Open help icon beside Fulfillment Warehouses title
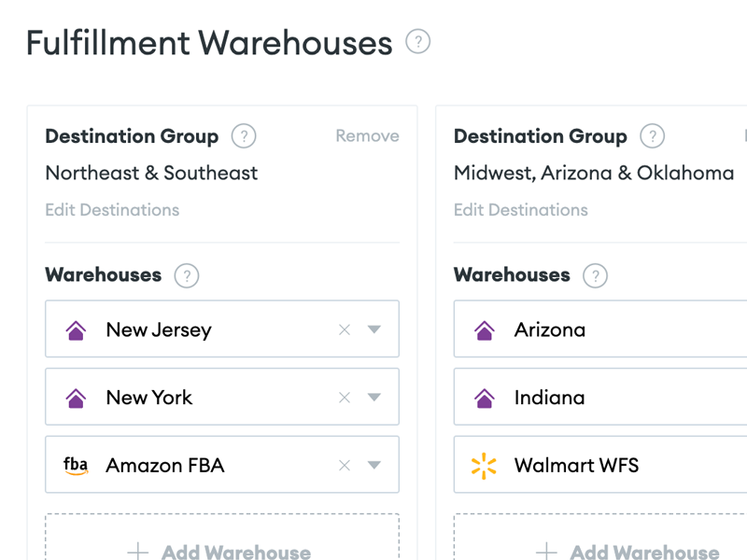The height and width of the screenshot is (560, 747). [x=417, y=41]
